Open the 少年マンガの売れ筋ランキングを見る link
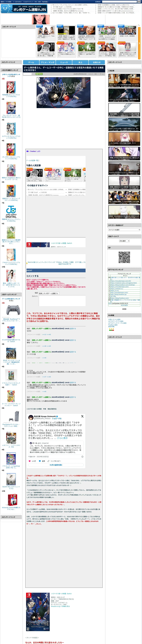 coord(11,75)
